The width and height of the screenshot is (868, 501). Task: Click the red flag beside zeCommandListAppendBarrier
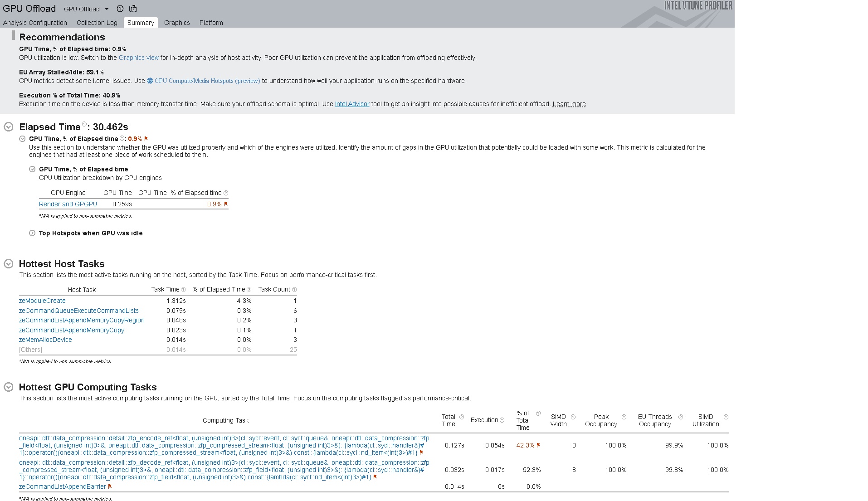[110, 486]
